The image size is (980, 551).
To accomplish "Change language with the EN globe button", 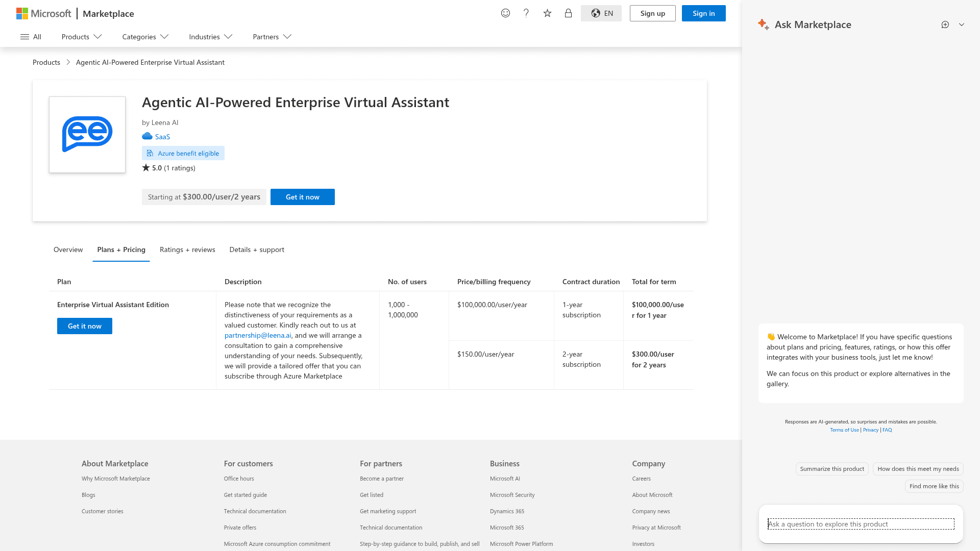I will click(601, 13).
